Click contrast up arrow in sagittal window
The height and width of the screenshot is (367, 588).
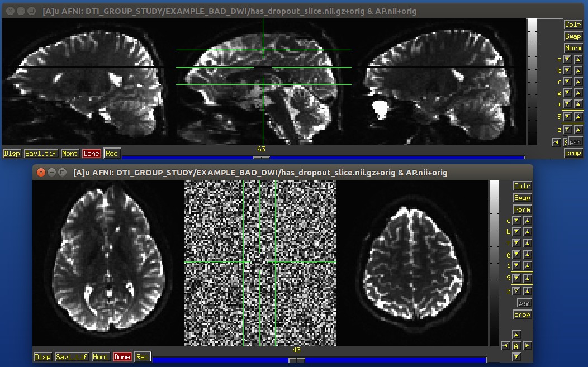pos(578,59)
